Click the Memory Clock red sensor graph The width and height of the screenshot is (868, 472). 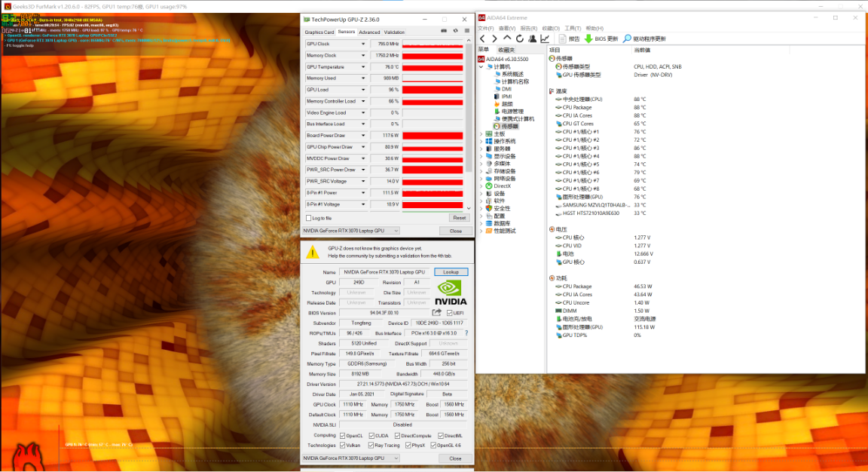432,55
